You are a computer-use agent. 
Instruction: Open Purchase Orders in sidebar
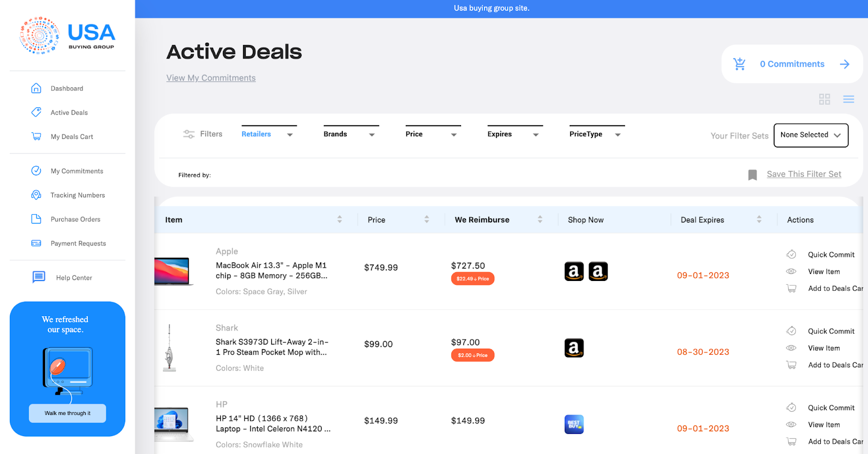75,219
